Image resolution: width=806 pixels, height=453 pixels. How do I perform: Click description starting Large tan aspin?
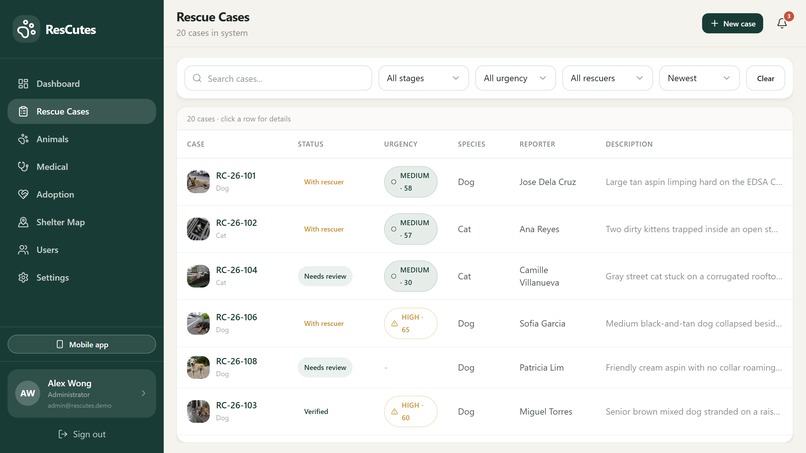[694, 182]
